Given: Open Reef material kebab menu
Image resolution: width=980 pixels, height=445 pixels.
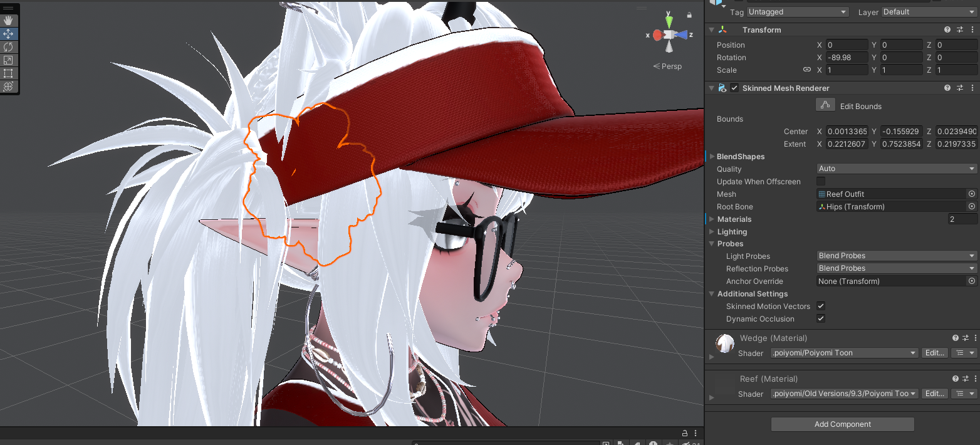Looking at the screenshot, I should coord(974,379).
